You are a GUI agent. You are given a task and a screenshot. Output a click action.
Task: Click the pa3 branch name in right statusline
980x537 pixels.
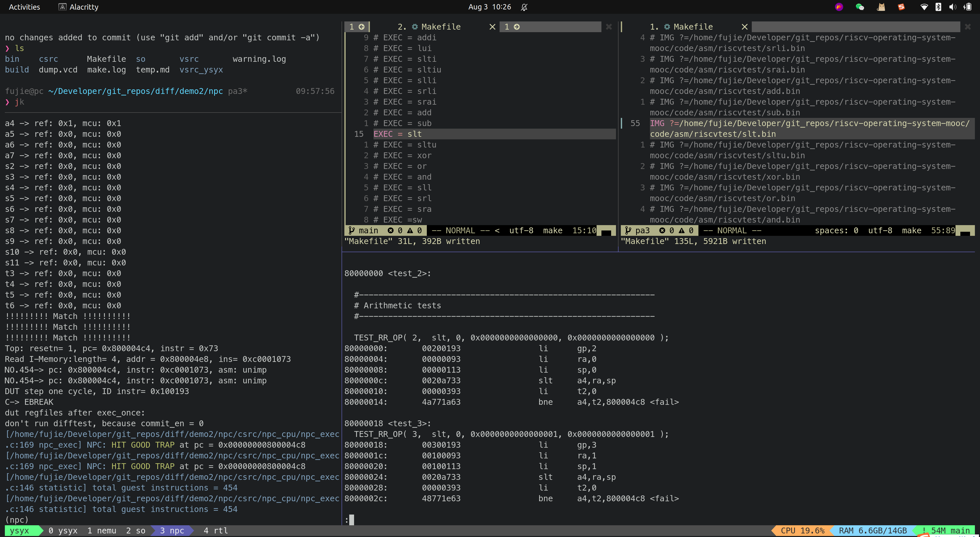click(643, 230)
